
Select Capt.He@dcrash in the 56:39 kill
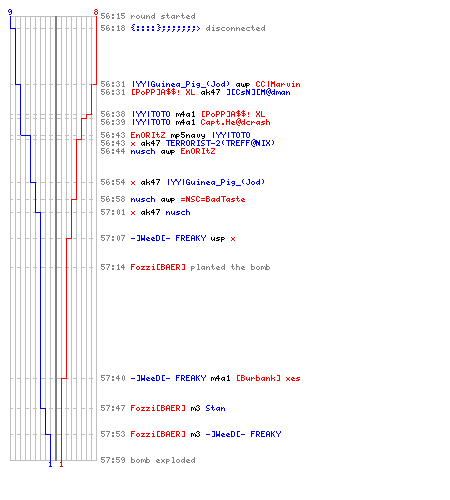pos(235,122)
